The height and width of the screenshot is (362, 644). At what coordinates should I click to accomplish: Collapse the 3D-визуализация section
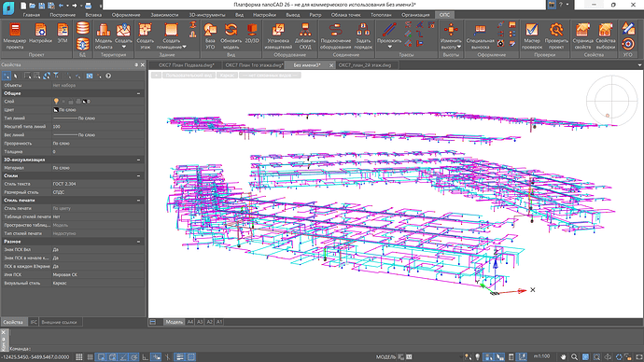tap(138, 160)
